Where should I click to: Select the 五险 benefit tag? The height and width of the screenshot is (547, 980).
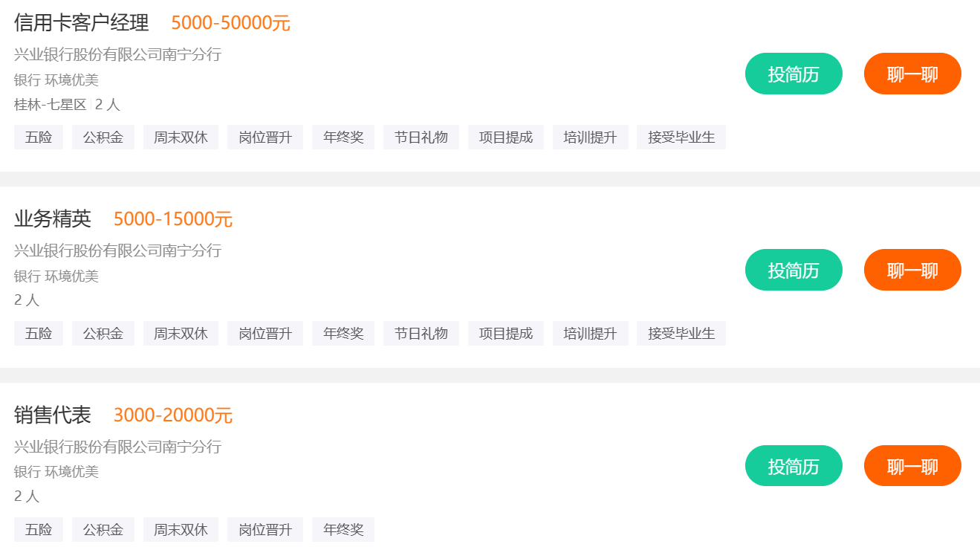[x=38, y=137]
